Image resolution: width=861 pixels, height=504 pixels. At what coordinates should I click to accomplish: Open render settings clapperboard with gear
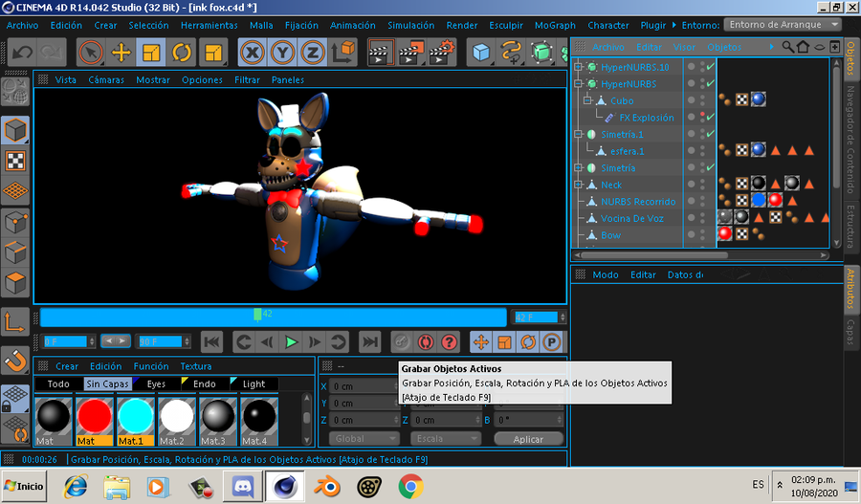[442, 53]
